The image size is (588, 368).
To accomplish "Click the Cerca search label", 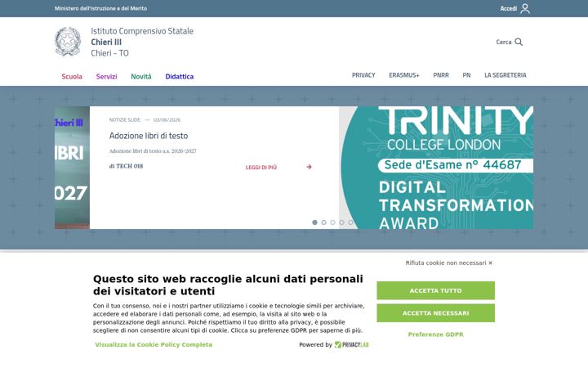I will coord(504,42).
